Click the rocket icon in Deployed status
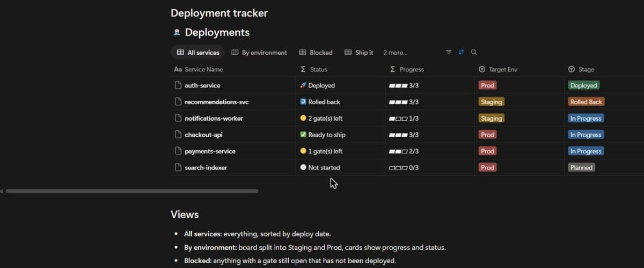The width and height of the screenshot is (644, 268). (303, 85)
